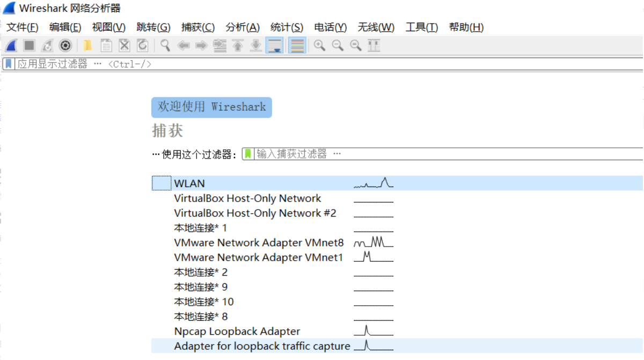Close the capture file icon

point(125,46)
